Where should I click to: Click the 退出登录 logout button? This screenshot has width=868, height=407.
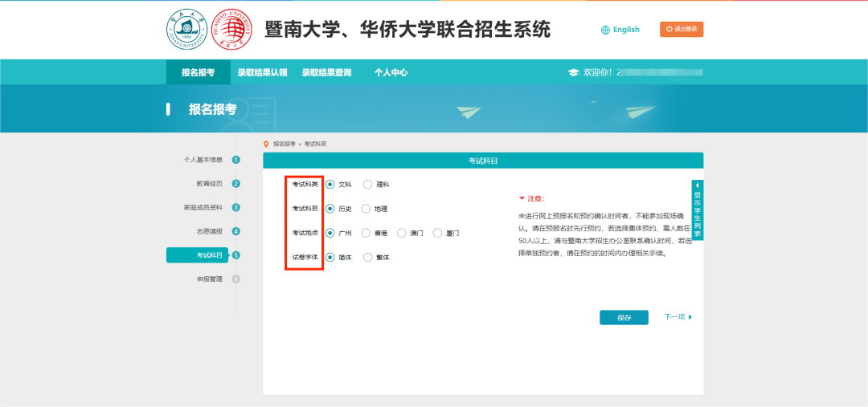tap(682, 30)
